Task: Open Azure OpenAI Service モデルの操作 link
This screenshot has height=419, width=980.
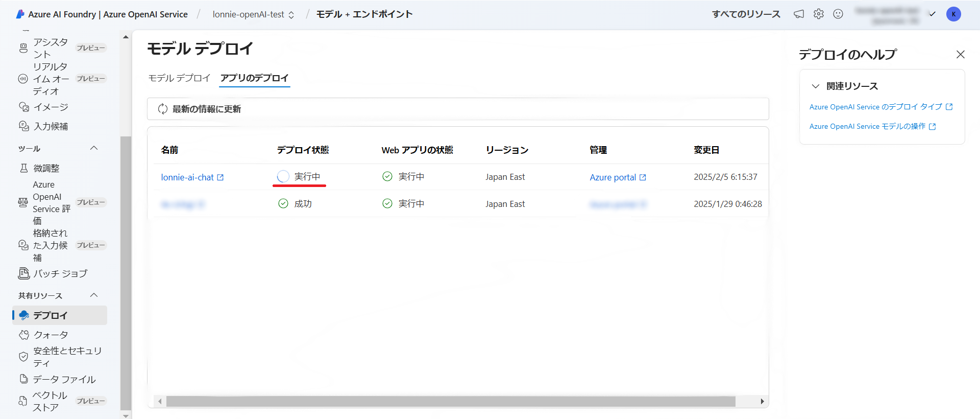Action: (x=867, y=126)
